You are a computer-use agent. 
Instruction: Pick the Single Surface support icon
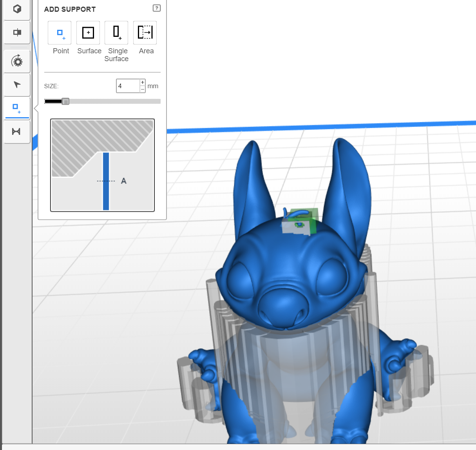click(116, 33)
